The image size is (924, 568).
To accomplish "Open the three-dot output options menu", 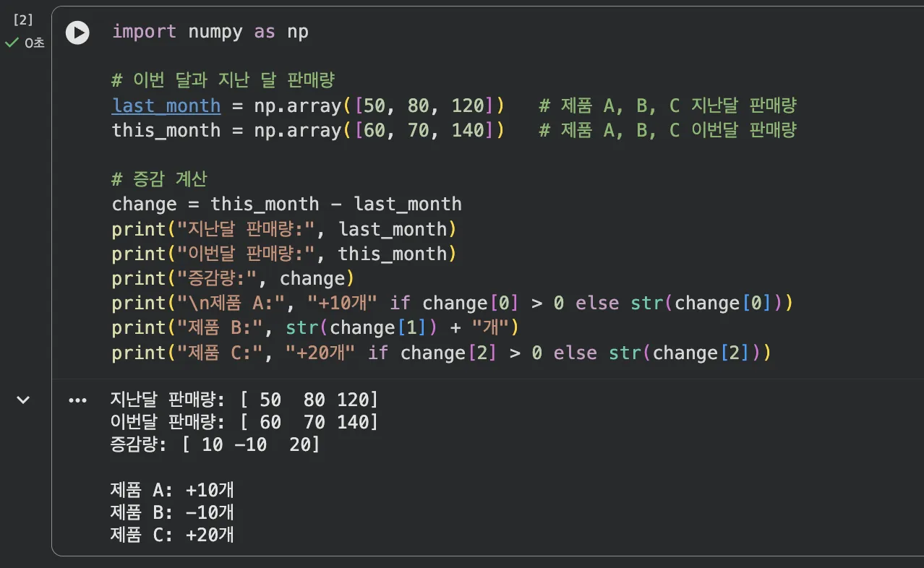I will click(77, 400).
